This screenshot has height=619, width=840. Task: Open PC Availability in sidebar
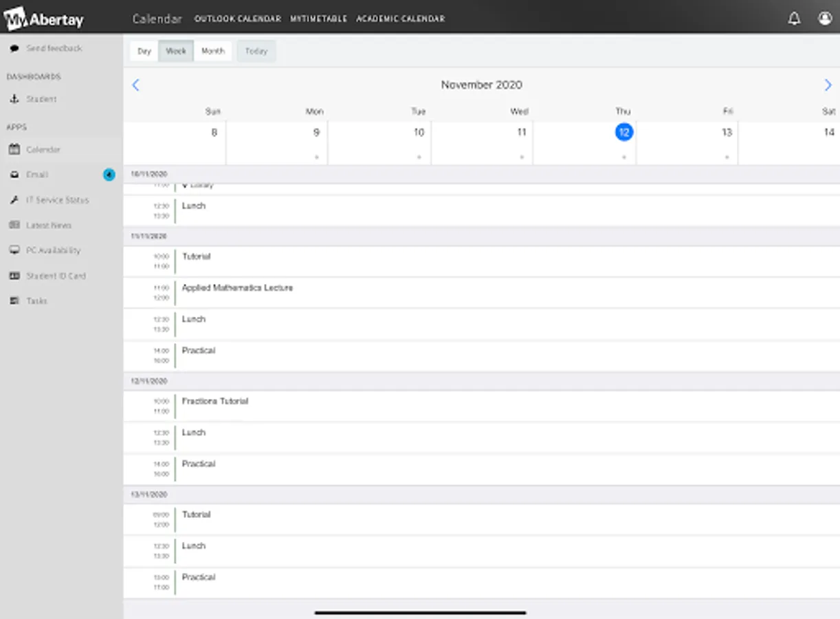click(x=54, y=250)
